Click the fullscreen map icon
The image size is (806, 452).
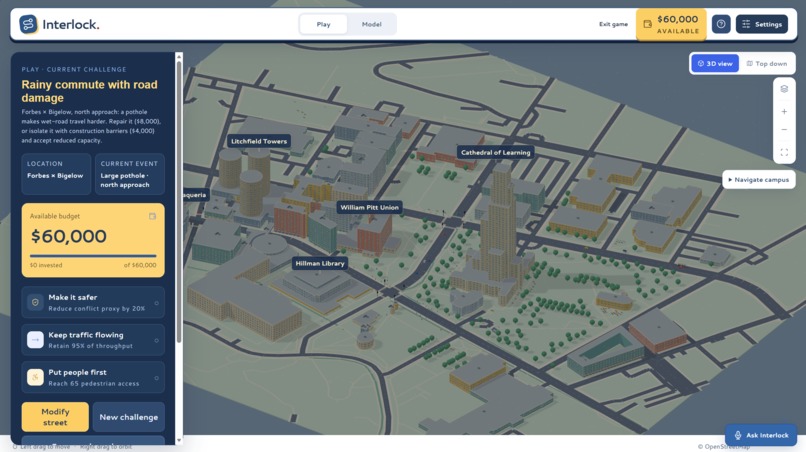[x=784, y=153]
